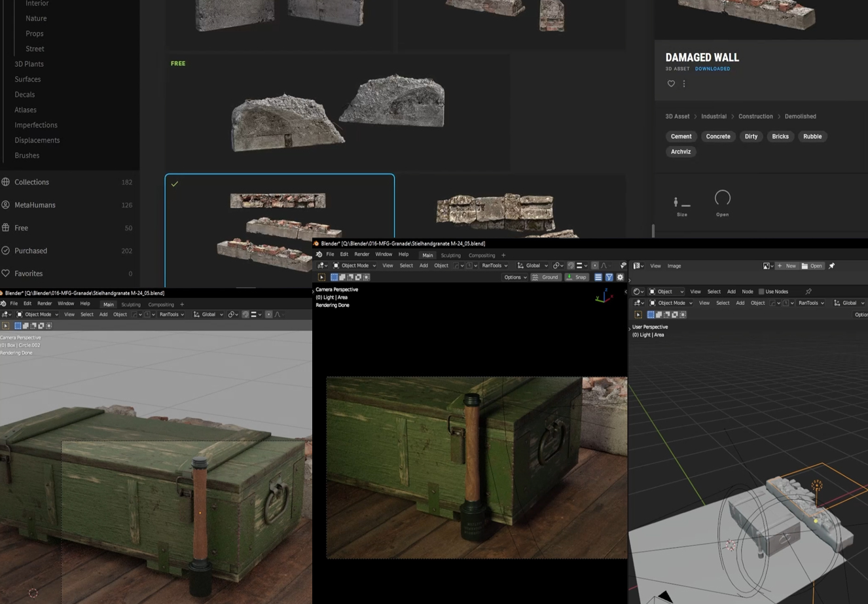Toggle proportional editing in left Blender window header
The width and height of the screenshot is (868, 604).
coord(269,315)
